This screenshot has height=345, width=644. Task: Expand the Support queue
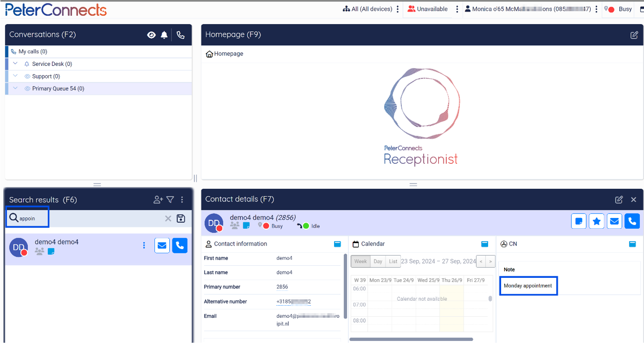(16, 76)
